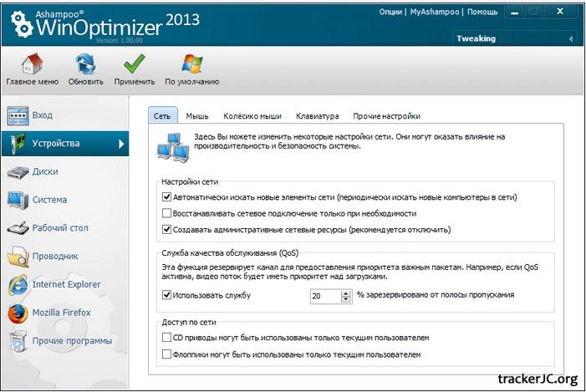
Task: Check floppies only for current user
Action: [166, 354]
